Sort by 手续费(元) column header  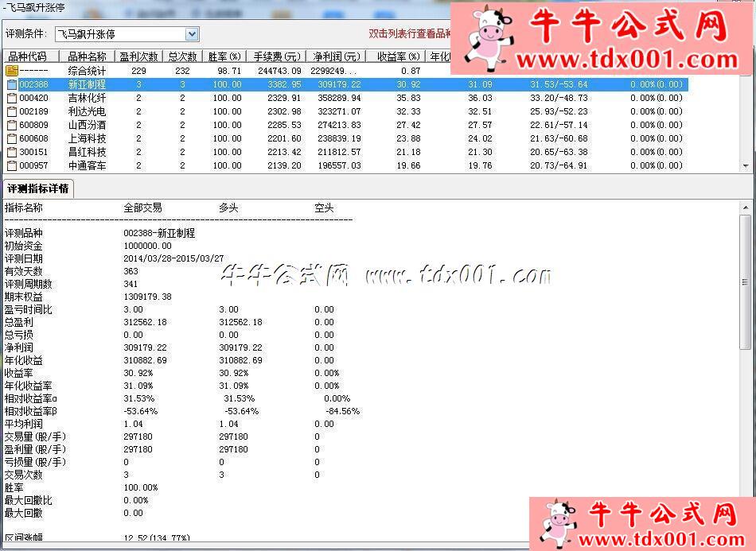276,56
